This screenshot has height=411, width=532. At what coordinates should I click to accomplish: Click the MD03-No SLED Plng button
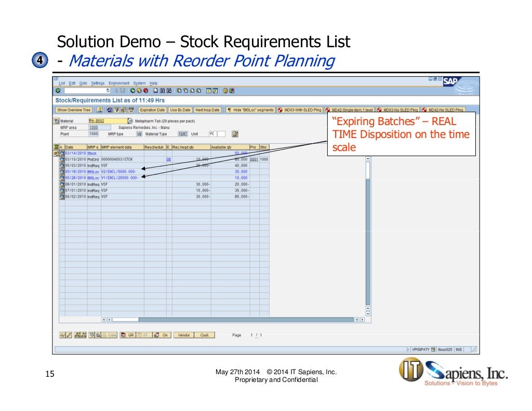pyautogui.click(x=397, y=110)
